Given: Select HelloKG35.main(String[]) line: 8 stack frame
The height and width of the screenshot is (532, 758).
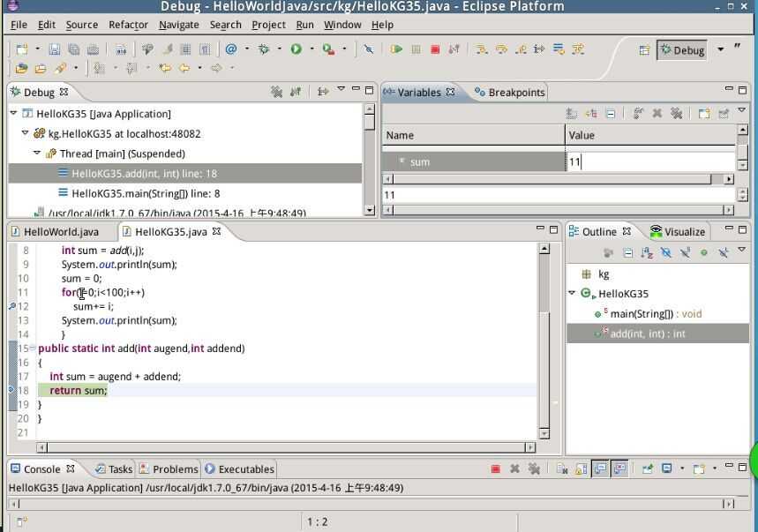Looking at the screenshot, I should point(184,193).
